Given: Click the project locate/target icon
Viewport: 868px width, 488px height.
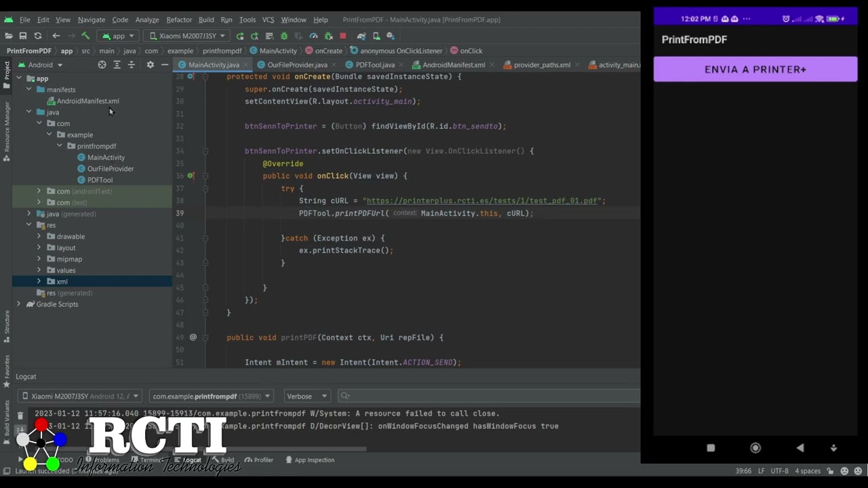Looking at the screenshot, I should 102,65.
